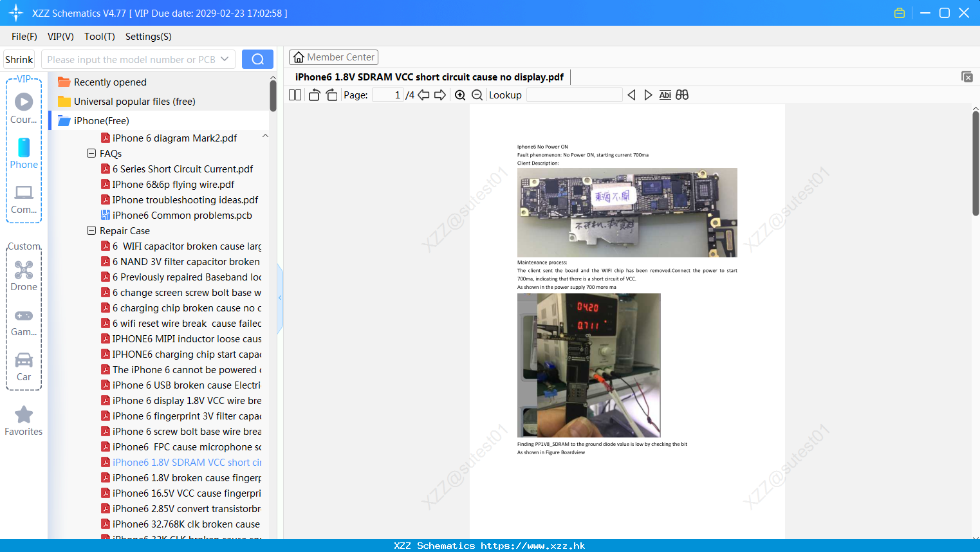
Task: Go to previous PDF page arrow
Action: tap(423, 95)
